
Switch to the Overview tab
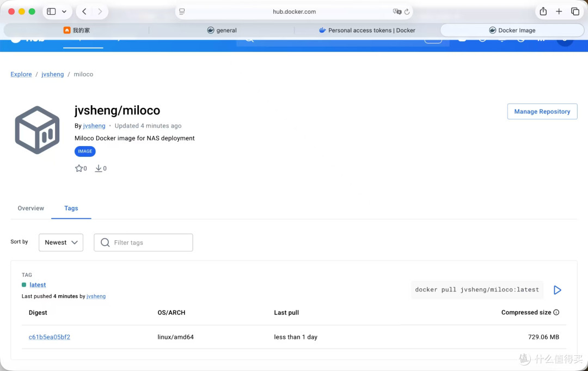point(30,208)
